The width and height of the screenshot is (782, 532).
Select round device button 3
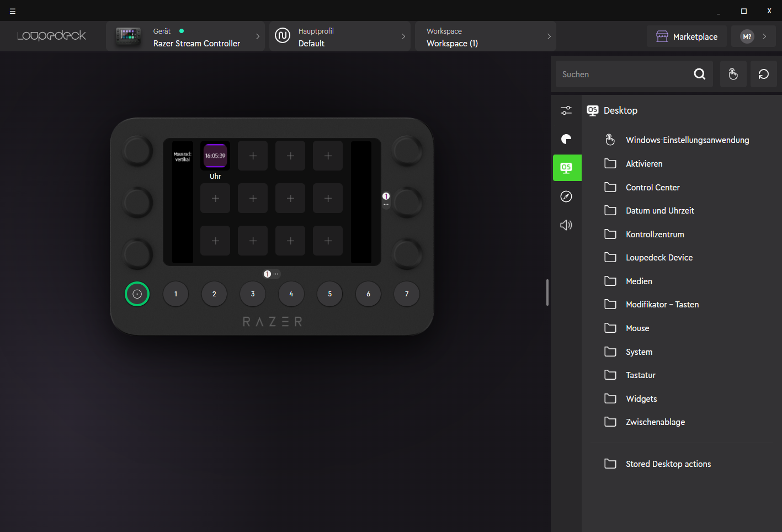click(253, 294)
